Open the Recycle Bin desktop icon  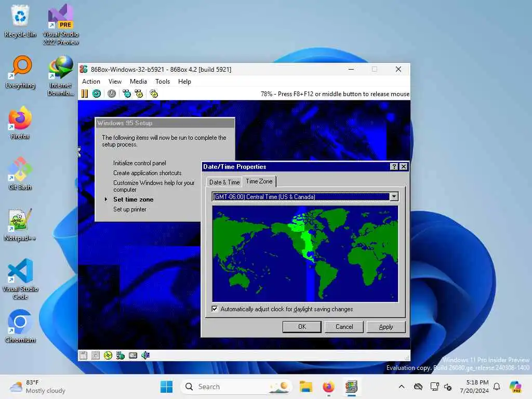coord(20,21)
